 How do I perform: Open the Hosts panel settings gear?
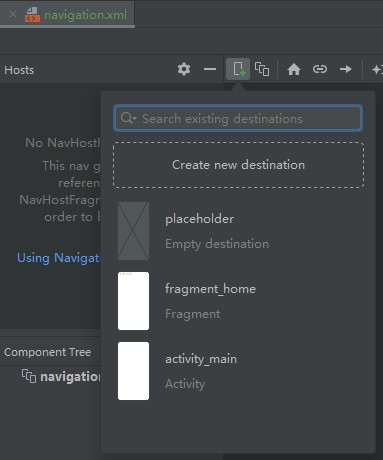pyautogui.click(x=184, y=69)
